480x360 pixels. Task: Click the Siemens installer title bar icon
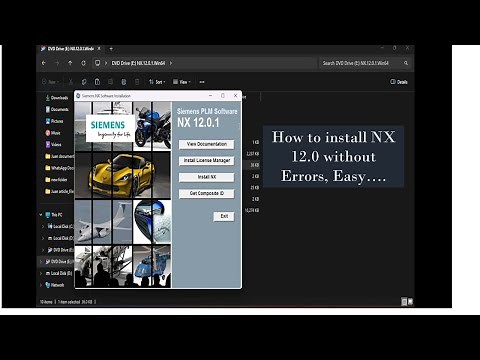78,96
